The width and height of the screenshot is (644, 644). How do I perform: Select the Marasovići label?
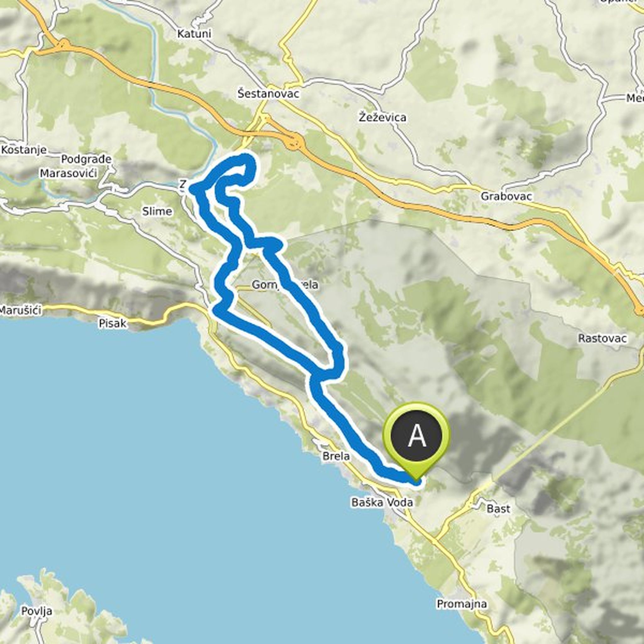tap(68, 173)
